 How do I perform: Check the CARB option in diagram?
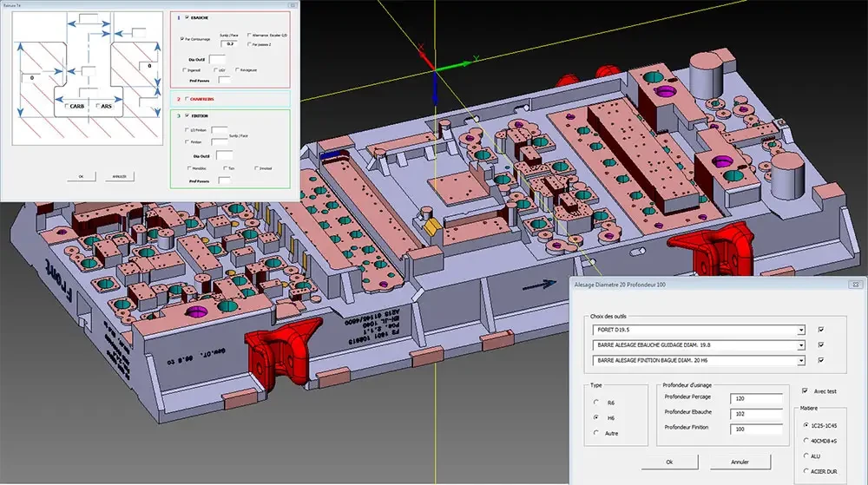tap(67, 107)
